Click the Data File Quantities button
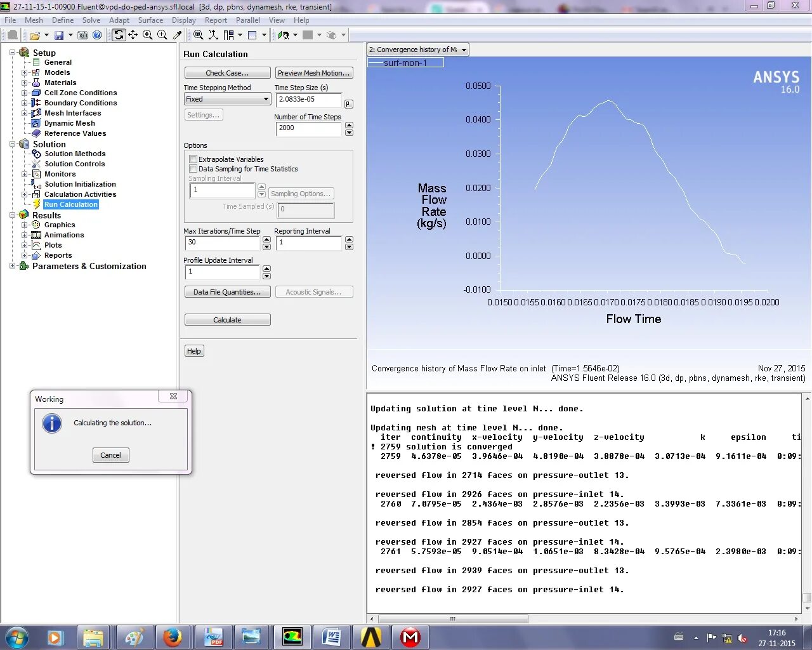Viewport: 812px width, 650px height. tap(228, 292)
